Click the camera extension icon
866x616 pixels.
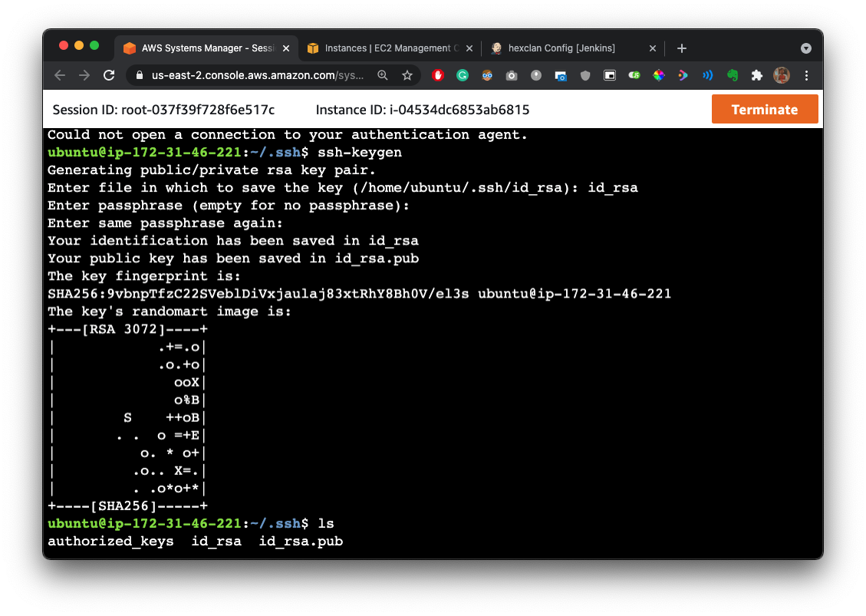point(511,75)
